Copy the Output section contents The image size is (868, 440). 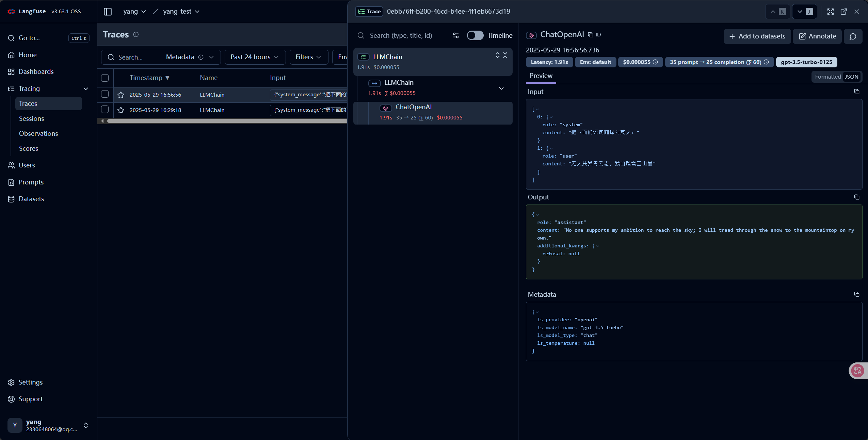[x=856, y=197]
